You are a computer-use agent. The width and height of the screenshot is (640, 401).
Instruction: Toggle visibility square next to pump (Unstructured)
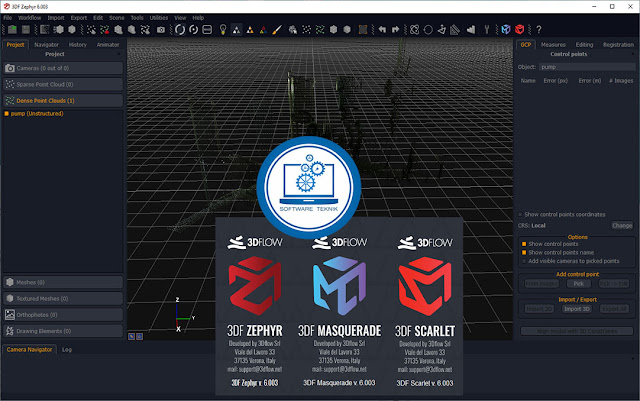tap(7, 114)
